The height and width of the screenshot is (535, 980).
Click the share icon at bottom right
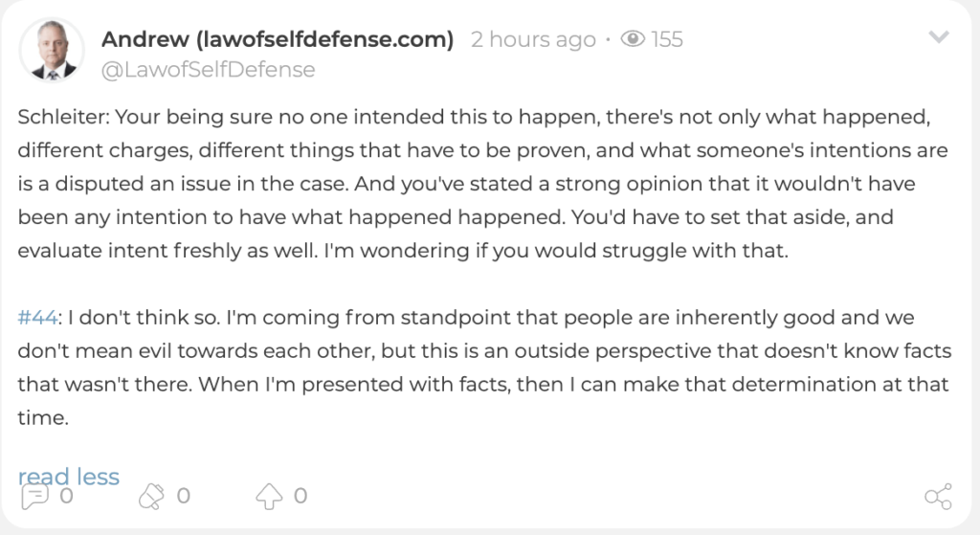coord(938,497)
